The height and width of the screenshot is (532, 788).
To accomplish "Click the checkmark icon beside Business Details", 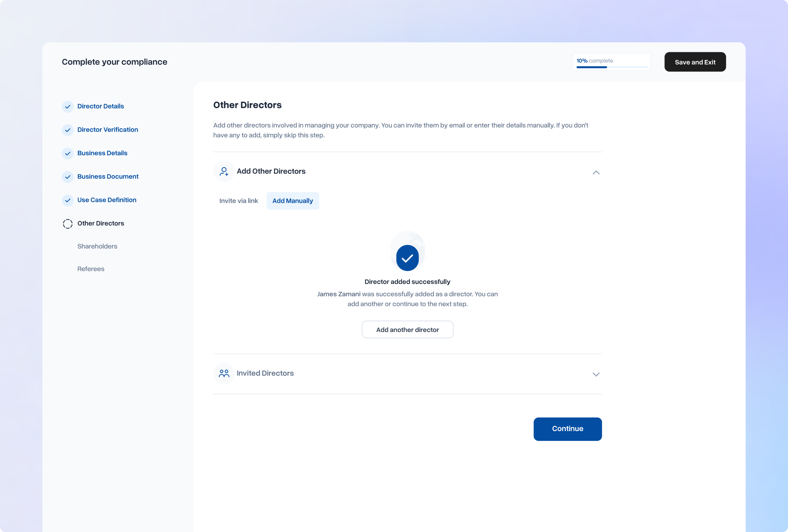I will coord(67,153).
